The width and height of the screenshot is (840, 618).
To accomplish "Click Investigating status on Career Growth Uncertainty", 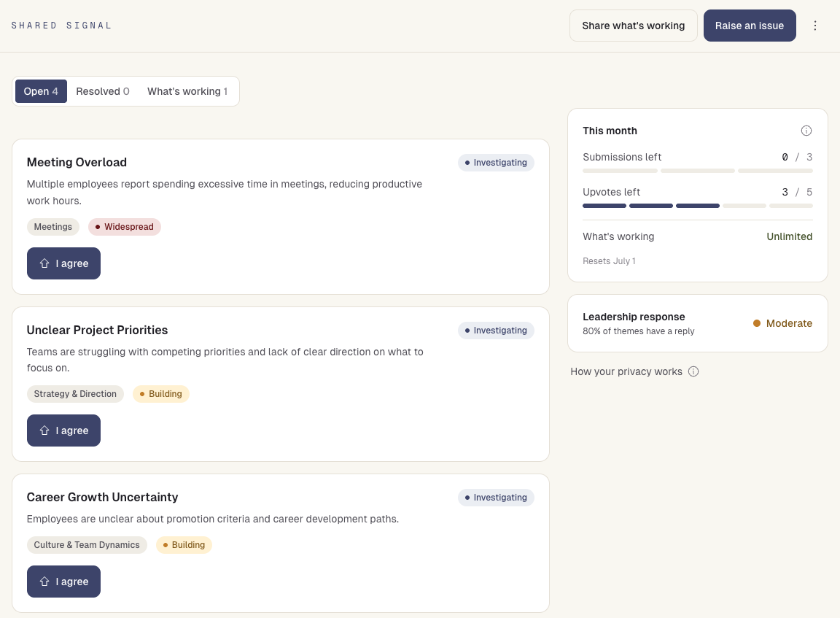I will pos(496,498).
